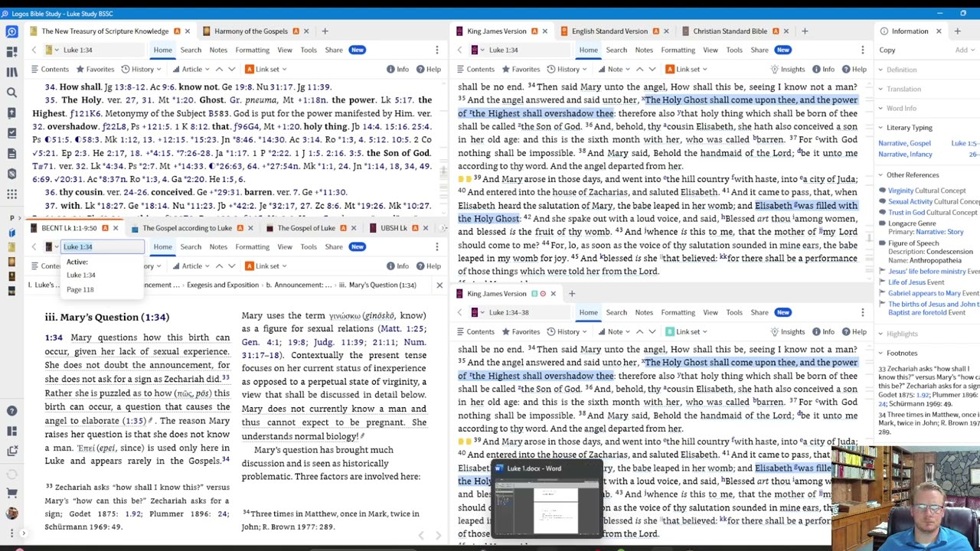Open kebab menu of top King James panel
The height and width of the screenshot is (551, 980).
tap(863, 50)
